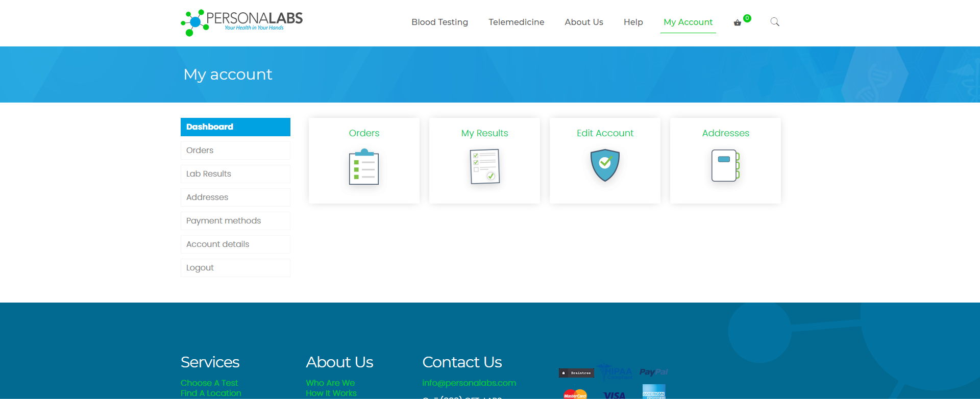Click the My Results checklist icon
980x399 pixels.
(484, 166)
